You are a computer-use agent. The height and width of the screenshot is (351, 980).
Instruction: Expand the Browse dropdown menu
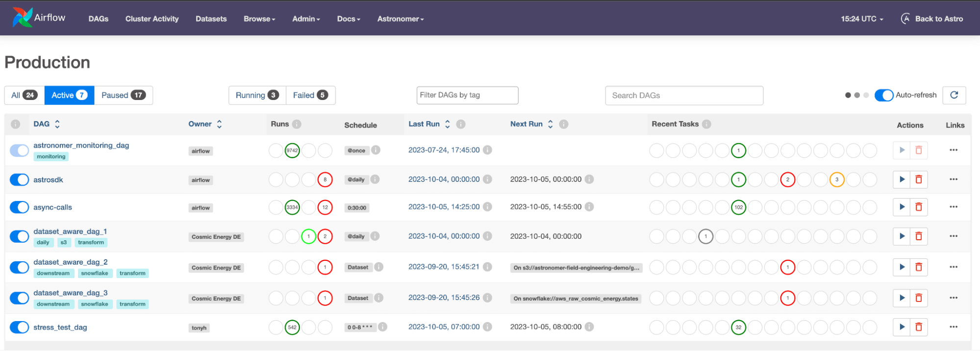click(x=259, y=19)
